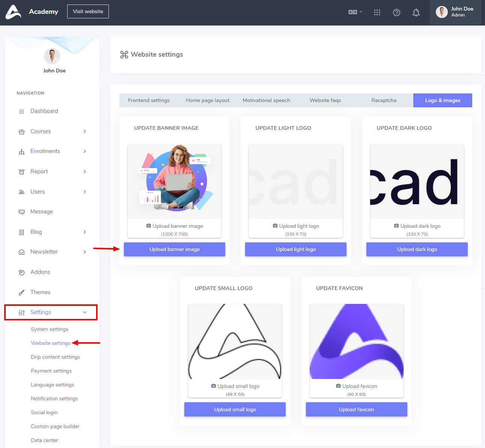485x448 pixels.
Task: Click camera icon for Upload favicon
Action: [x=338, y=386]
